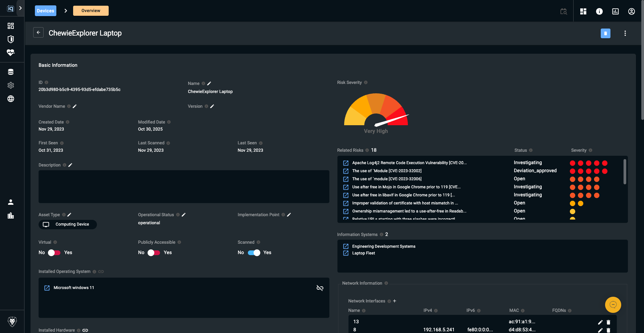The height and width of the screenshot is (333, 644).
Task: Delete network interface 13
Action: (608, 322)
